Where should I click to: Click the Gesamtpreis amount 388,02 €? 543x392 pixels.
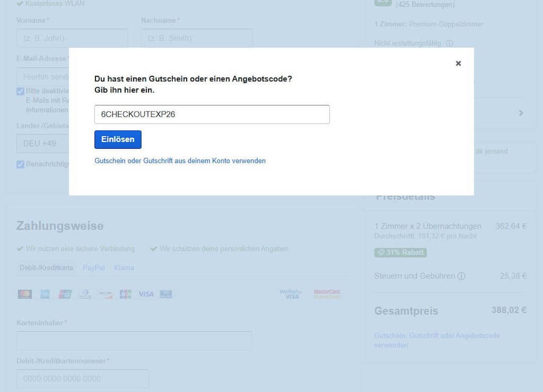coord(509,310)
